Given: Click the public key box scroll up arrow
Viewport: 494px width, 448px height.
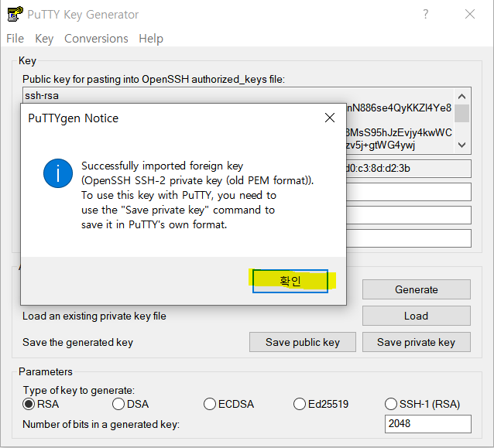Looking at the screenshot, I should [x=461, y=97].
